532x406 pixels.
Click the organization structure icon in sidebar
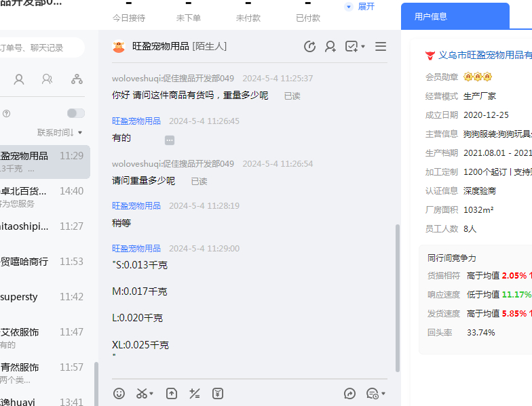(x=77, y=79)
